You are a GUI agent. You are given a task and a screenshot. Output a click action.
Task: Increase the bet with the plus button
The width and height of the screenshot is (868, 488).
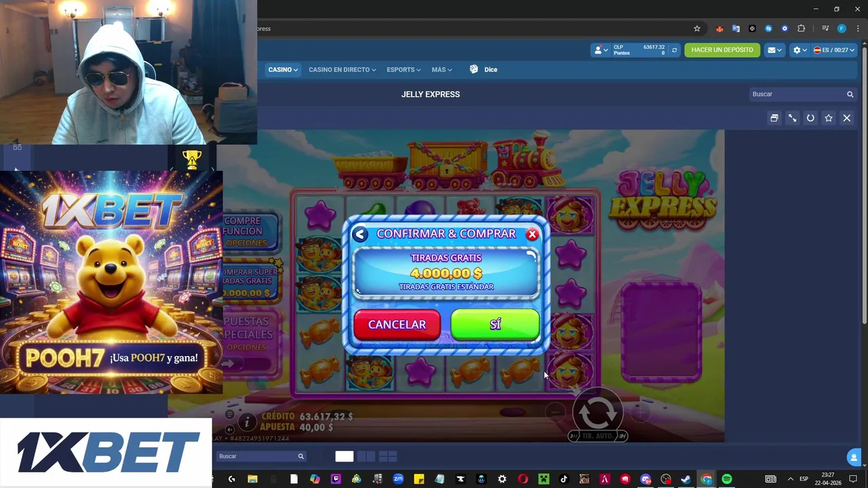[x=639, y=411]
